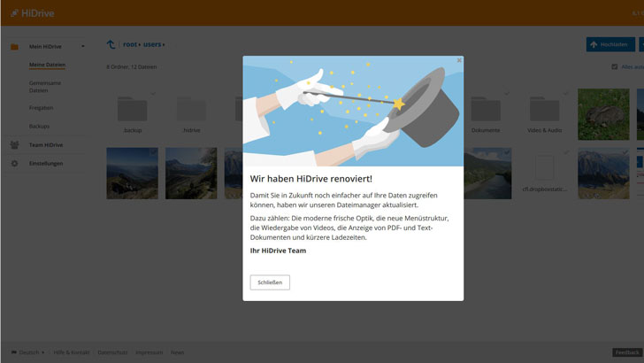Open Einstellungen settings
The height and width of the screenshot is (363, 644).
[46, 163]
